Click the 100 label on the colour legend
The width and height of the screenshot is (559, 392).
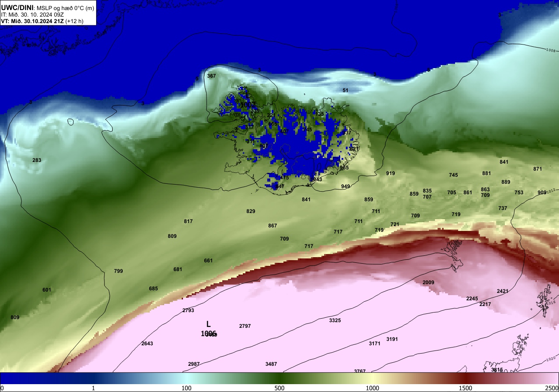(186, 388)
